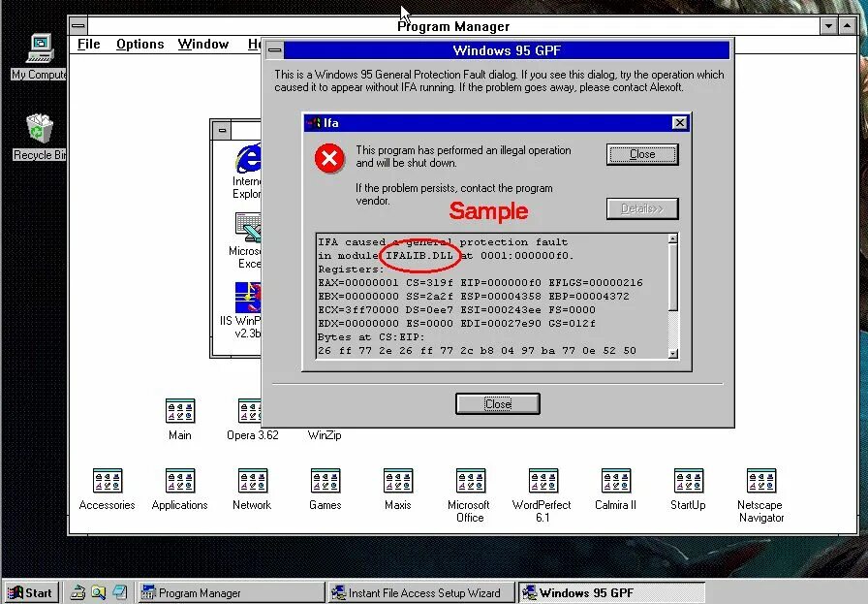Click the scrollbar thumb in fault details box
Viewport: 868px width, 604px height.
(x=672, y=277)
